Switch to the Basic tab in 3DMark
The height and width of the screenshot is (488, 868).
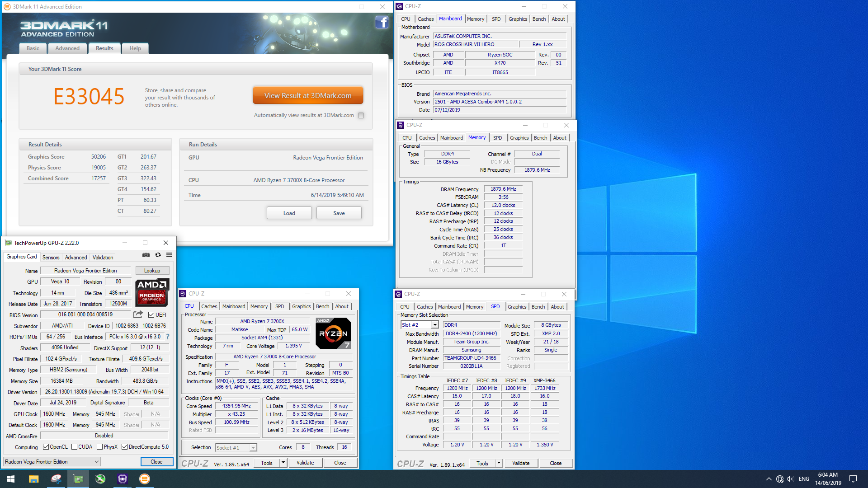(33, 48)
